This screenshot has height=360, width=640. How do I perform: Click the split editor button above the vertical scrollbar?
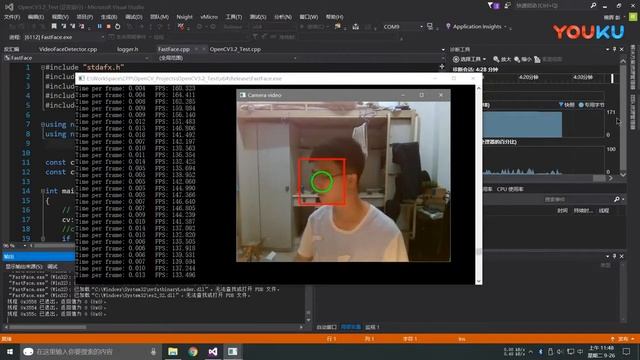442,66
